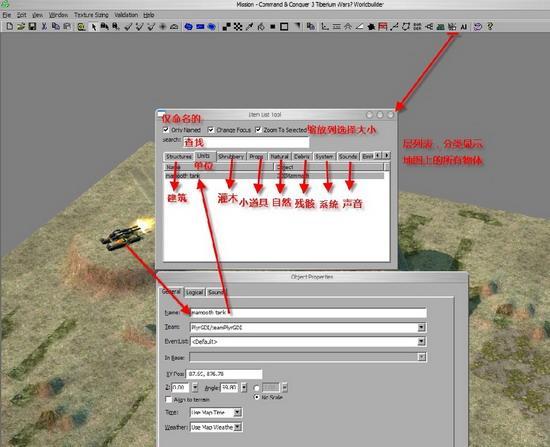Open the Help menu
This screenshot has height=447, width=550.
pos(149,15)
